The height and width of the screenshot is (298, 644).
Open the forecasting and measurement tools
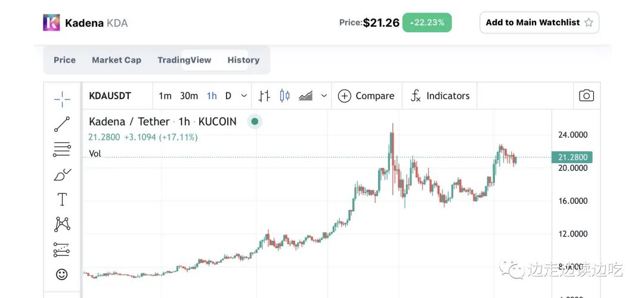click(62, 249)
